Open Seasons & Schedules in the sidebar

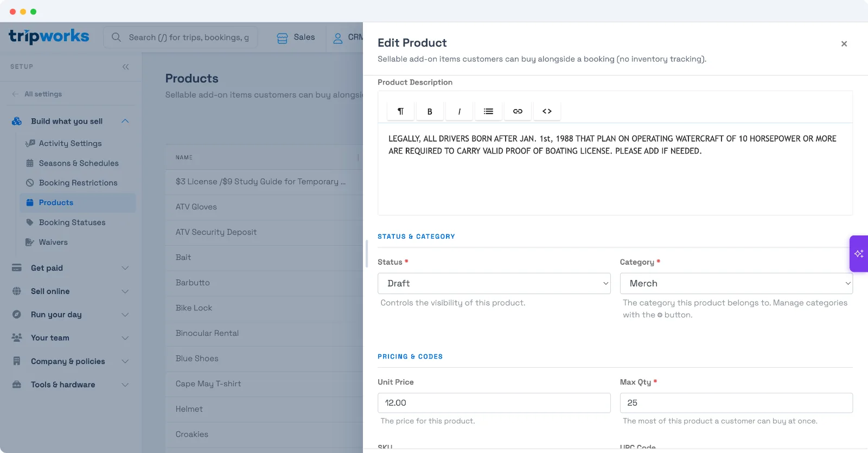[x=79, y=163]
